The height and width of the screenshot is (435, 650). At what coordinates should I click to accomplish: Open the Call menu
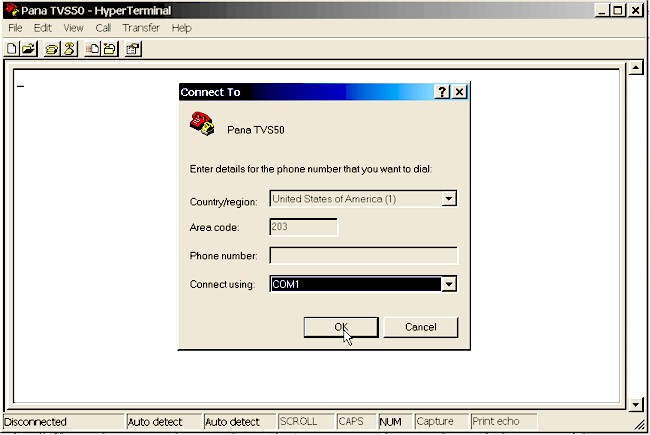[103, 28]
